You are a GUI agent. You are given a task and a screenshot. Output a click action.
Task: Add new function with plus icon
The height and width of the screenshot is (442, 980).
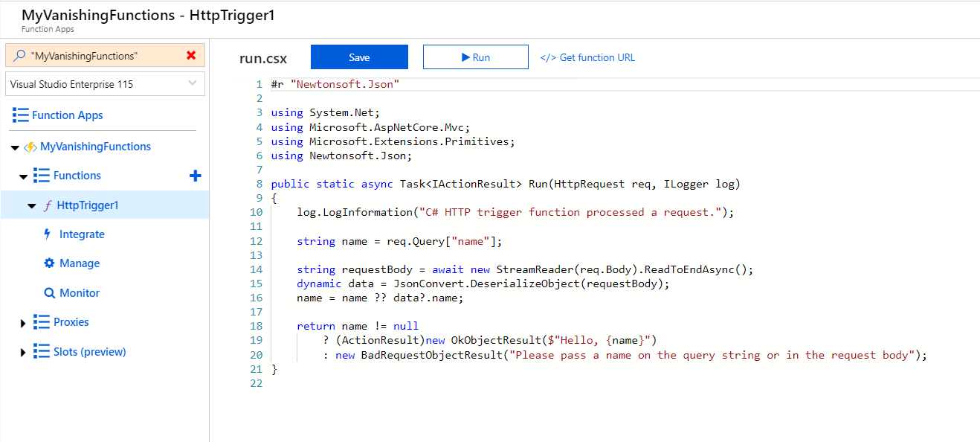coord(196,176)
